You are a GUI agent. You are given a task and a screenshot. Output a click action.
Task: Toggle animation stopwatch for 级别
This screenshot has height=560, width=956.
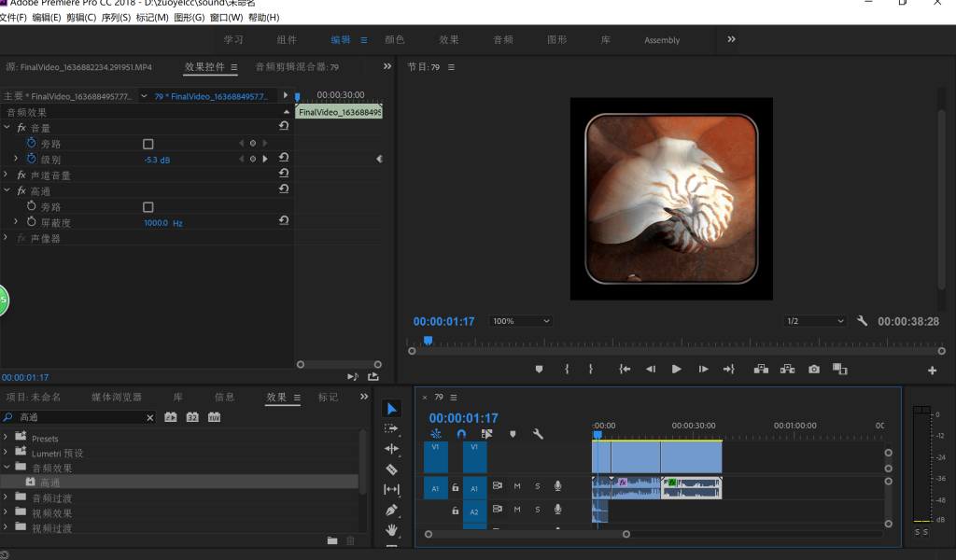coord(31,159)
